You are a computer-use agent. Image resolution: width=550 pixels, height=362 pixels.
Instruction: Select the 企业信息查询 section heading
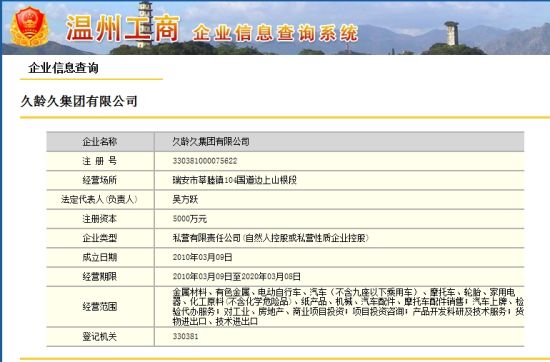[x=63, y=68]
